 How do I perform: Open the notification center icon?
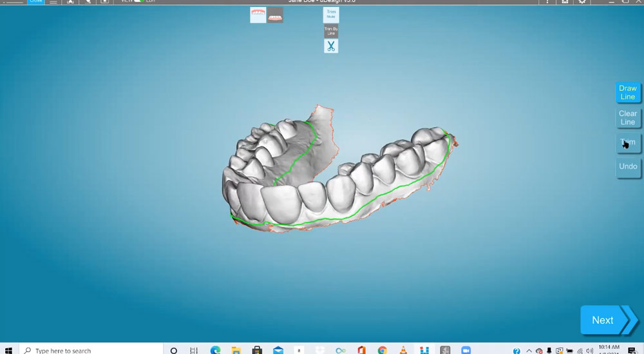coord(632,350)
